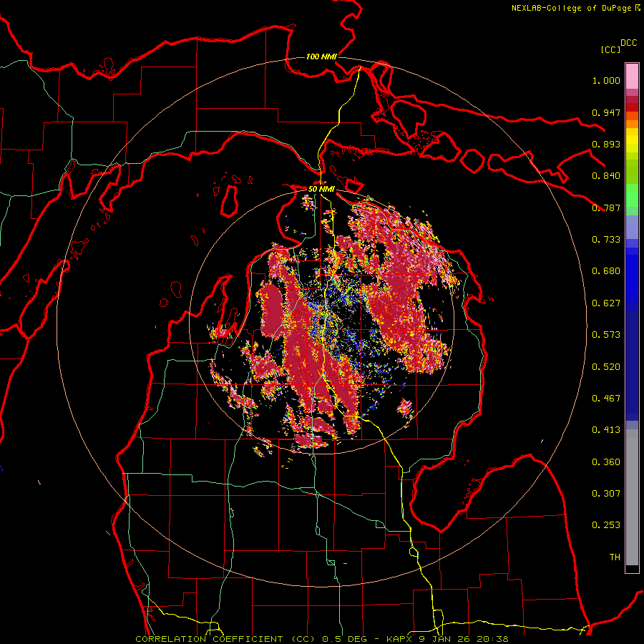
Task: Click the 100 NMI range ring label
Action: click(321, 57)
